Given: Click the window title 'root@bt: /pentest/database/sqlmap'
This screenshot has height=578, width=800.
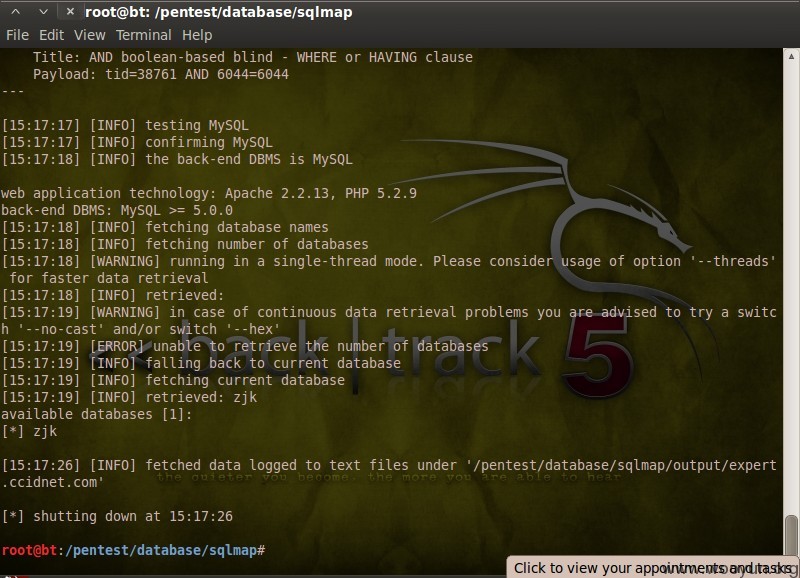Looking at the screenshot, I should pos(218,12).
